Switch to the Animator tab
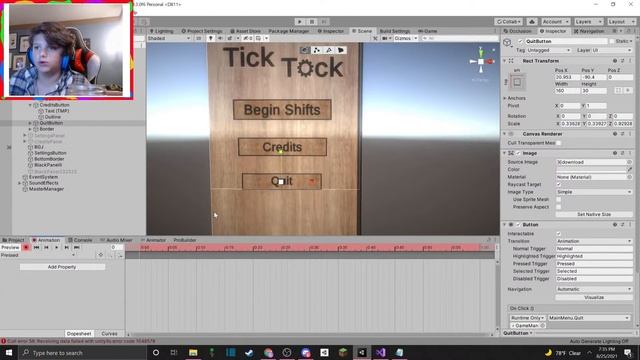 pos(153,240)
